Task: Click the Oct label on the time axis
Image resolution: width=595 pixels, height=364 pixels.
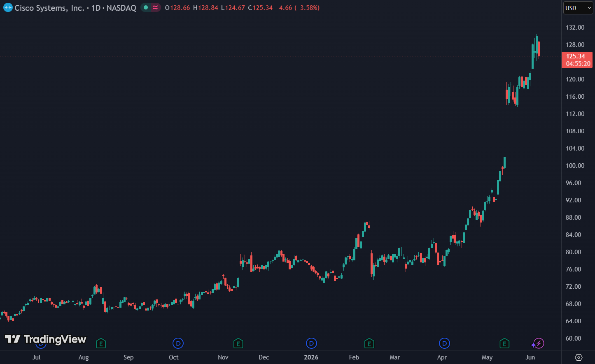Action: tap(174, 357)
